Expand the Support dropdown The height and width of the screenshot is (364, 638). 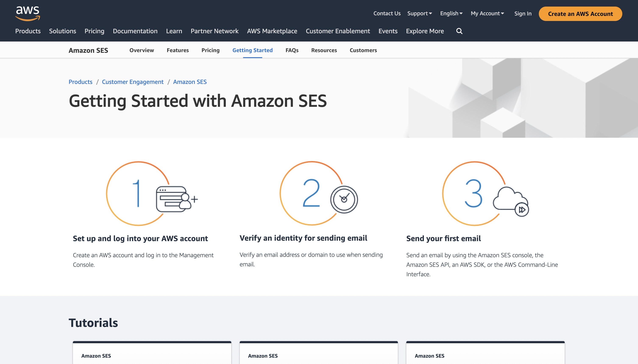tap(419, 13)
